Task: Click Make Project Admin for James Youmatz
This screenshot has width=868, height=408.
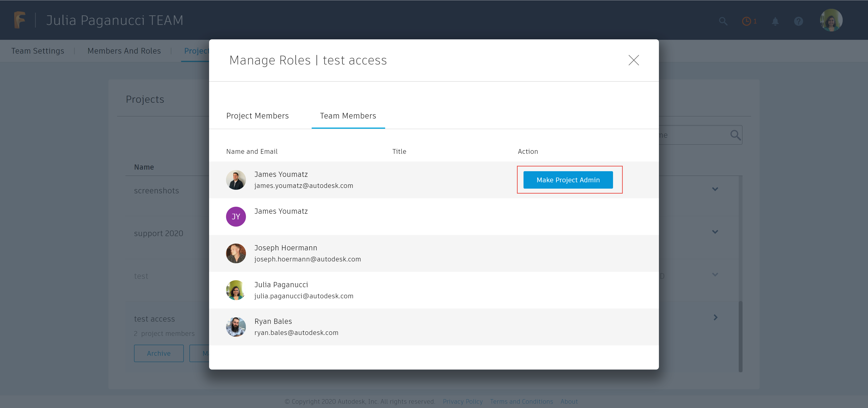Action: coord(568,180)
